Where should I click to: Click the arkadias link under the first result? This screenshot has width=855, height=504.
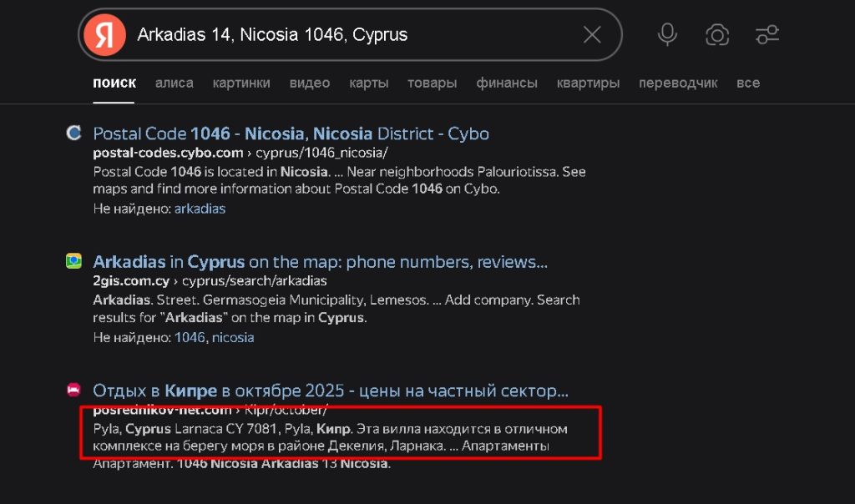pyautogui.click(x=200, y=208)
